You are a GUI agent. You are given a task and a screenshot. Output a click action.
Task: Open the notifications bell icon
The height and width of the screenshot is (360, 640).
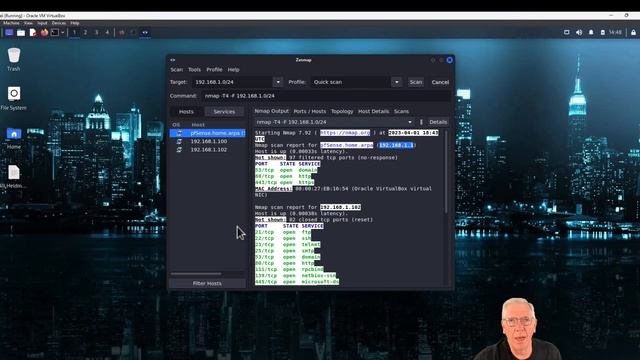[x=591, y=32]
